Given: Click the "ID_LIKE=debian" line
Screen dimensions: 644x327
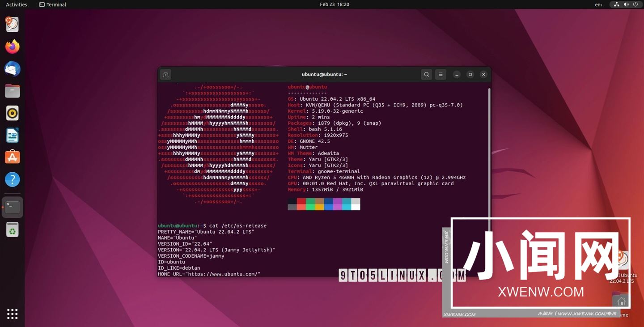Looking at the screenshot, I should 179,268.
